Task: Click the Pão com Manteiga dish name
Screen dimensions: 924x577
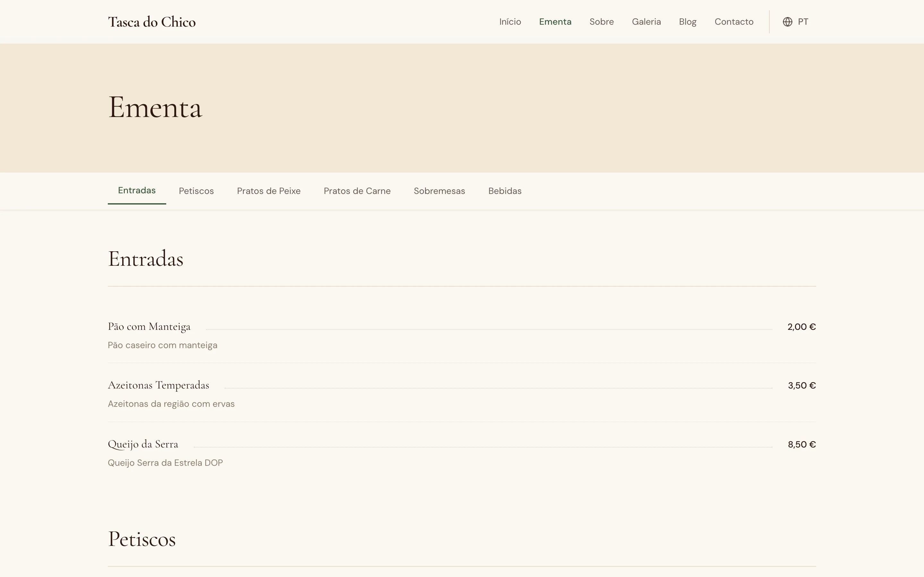Action: tap(149, 327)
